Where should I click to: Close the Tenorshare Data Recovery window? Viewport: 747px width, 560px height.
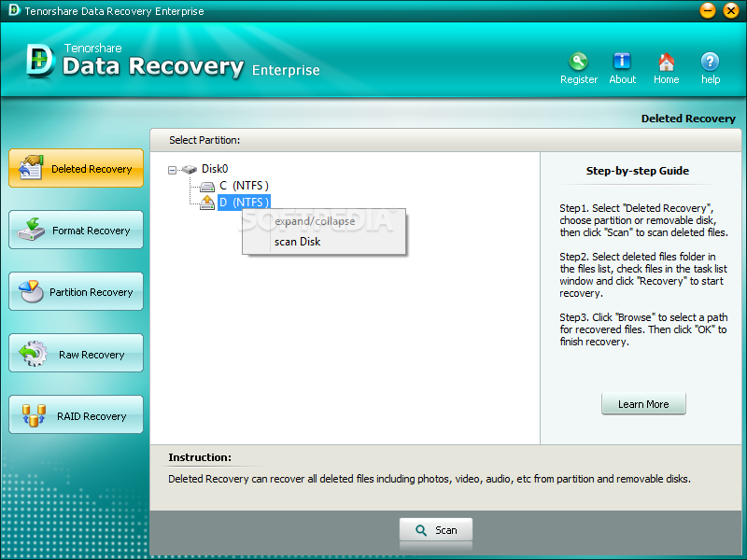(731, 10)
